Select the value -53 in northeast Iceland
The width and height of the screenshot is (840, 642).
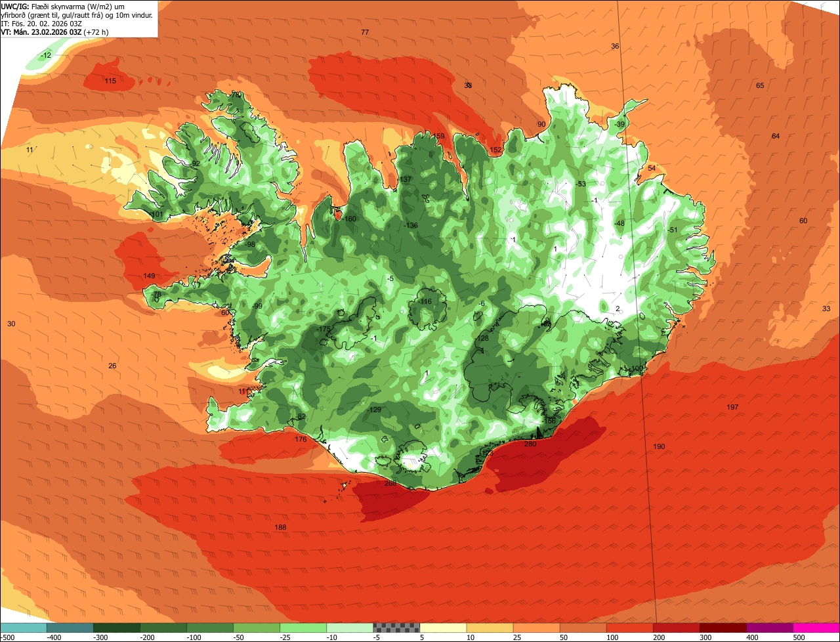[x=580, y=184]
